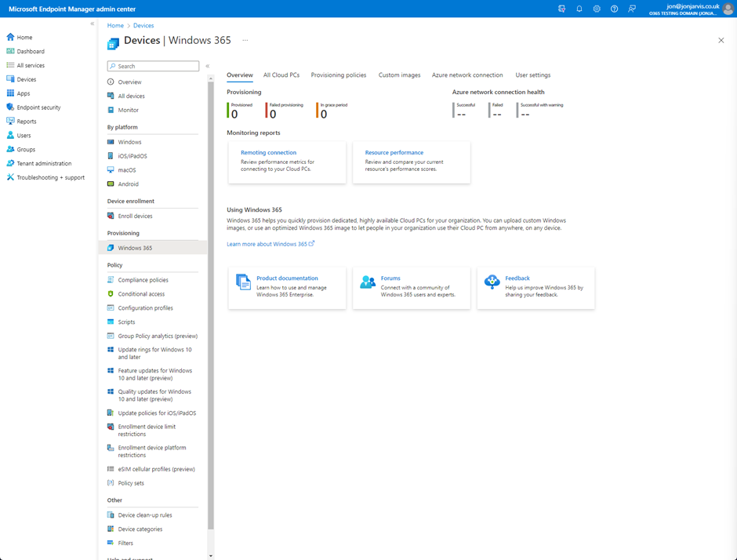The width and height of the screenshot is (737, 560).
Task: Click the Dashboard icon in left navigation
Action: 10,51
